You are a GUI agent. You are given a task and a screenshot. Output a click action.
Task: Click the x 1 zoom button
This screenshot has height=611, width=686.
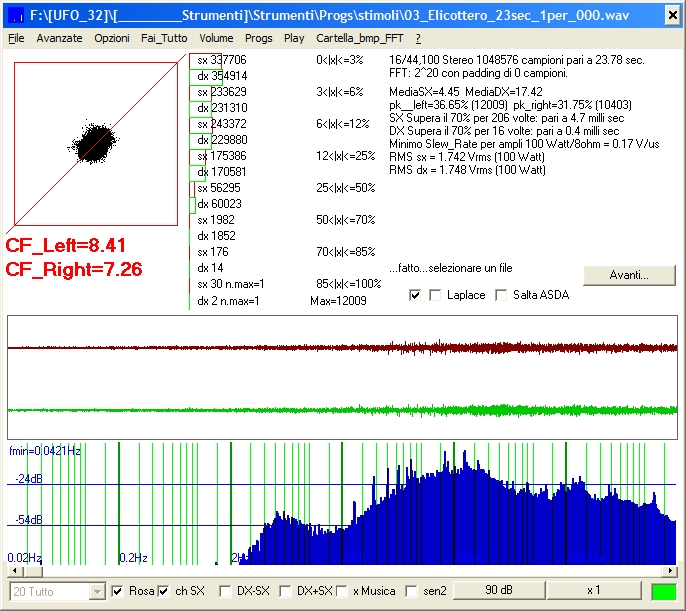tap(594, 590)
